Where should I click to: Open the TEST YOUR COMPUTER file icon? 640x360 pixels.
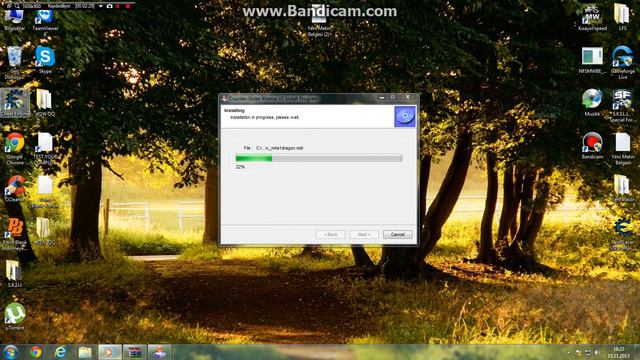click(x=44, y=148)
